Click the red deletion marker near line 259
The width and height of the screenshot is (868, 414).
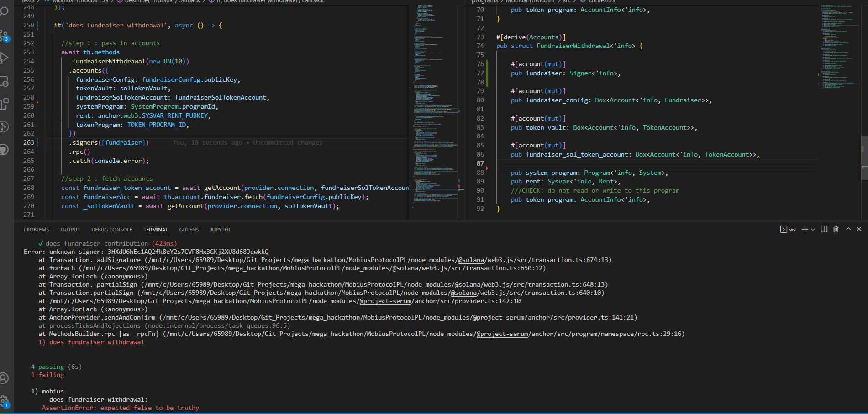37,102
